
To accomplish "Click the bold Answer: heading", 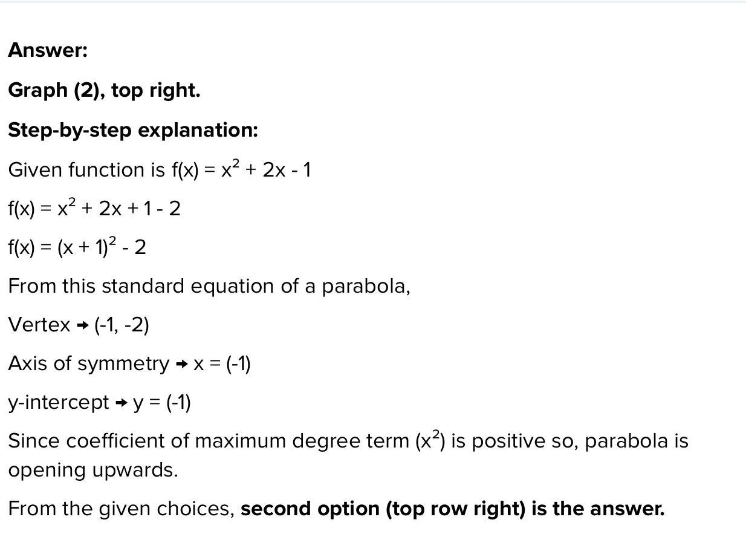I will 48,50.
